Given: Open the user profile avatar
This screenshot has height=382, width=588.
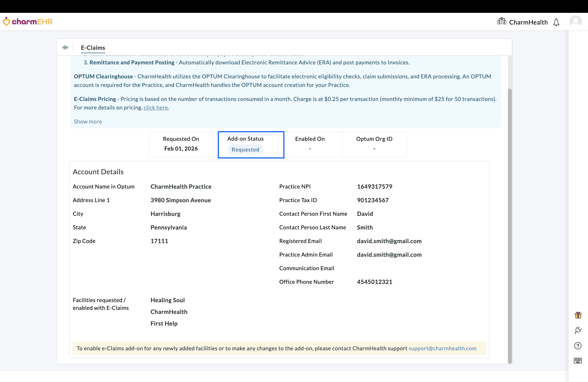Looking at the screenshot, I should tap(575, 22).
